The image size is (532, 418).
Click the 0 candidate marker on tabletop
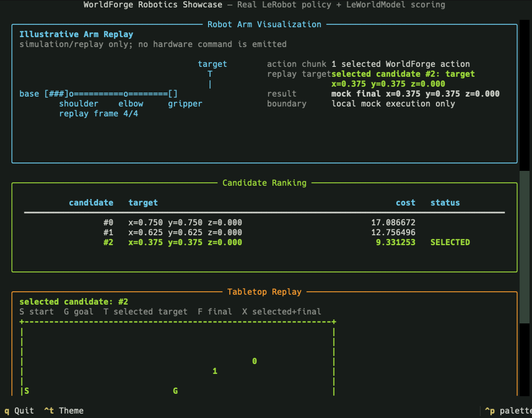click(255, 362)
